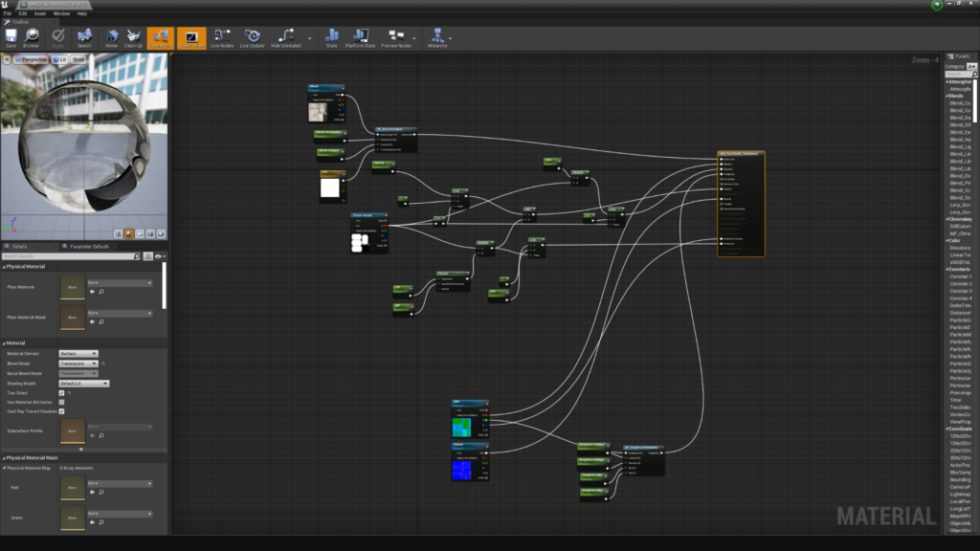
Task: Open the Hierarchy toolbar icon
Action: pyautogui.click(x=437, y=37)
